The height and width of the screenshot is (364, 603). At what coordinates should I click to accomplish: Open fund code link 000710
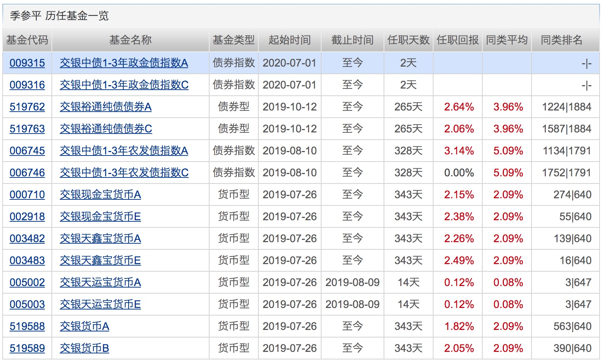pos(27,194)
